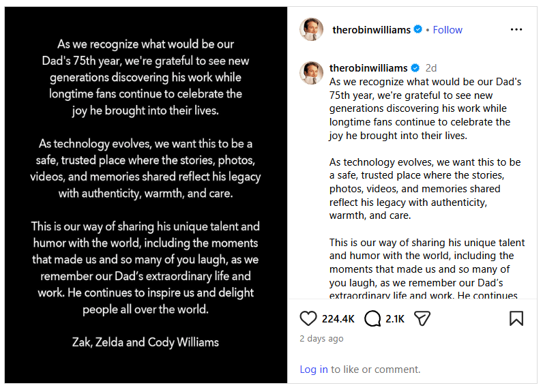Image resolution: width=543 pixels, height=392 pixels.
Task: Click the Log in link
Action: pyautogui.click(x=313, y=370)
